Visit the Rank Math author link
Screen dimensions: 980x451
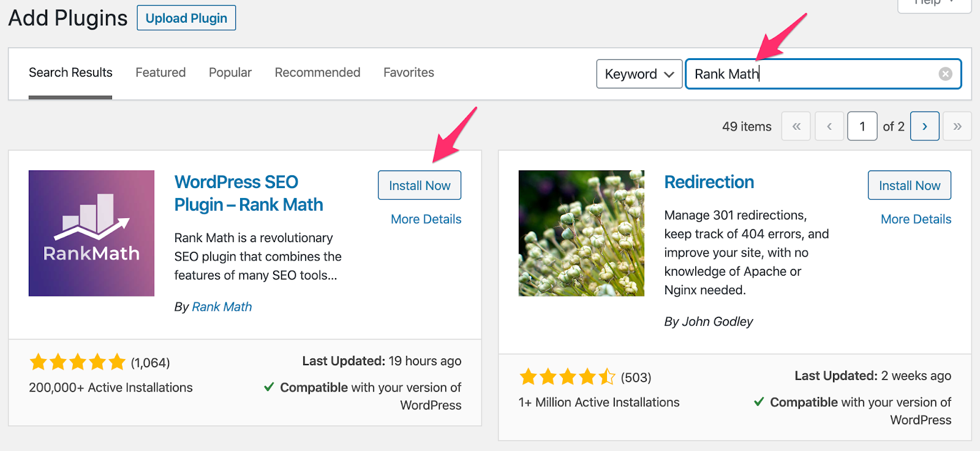tap(222, 306)
